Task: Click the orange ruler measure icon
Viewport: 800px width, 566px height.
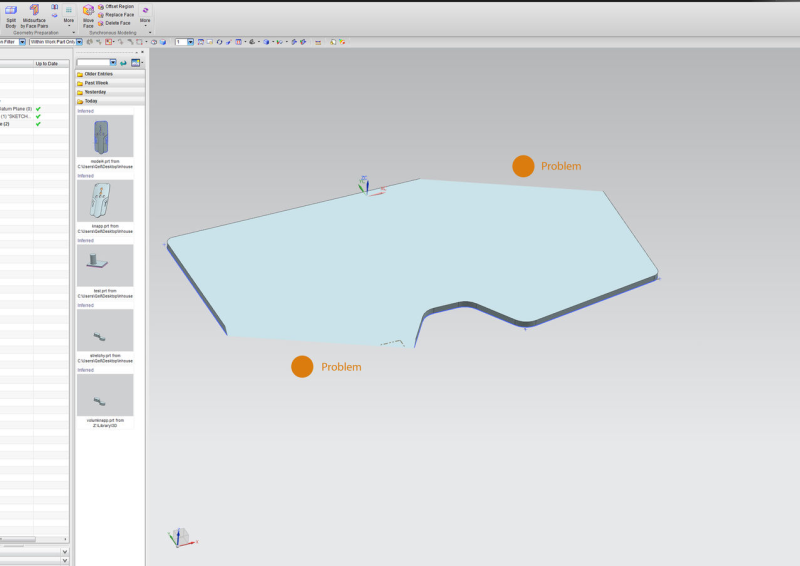Action: click(318, 42)
